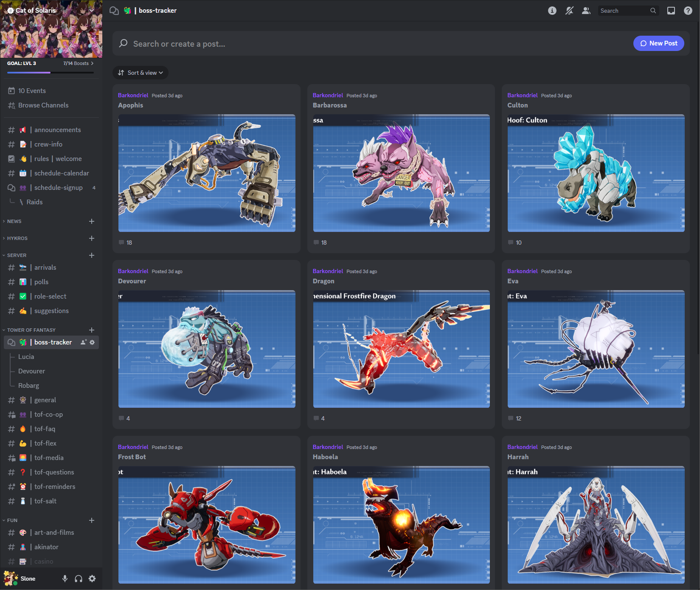
Task: Open the Haboela post image
Action: [x=401, y=525]
